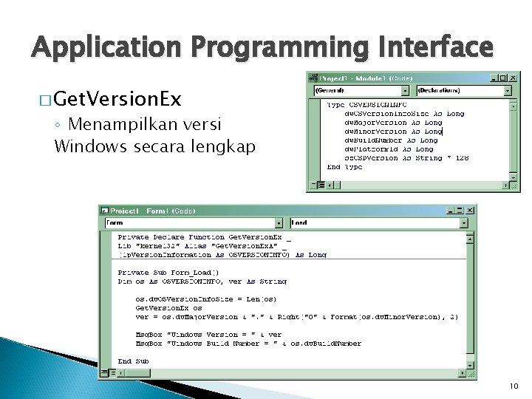The height and width of the screenshot is (399, 532).
Task: Click the MsgBox 'Windows Build Number' line
Action: click(x=248, y=344)
